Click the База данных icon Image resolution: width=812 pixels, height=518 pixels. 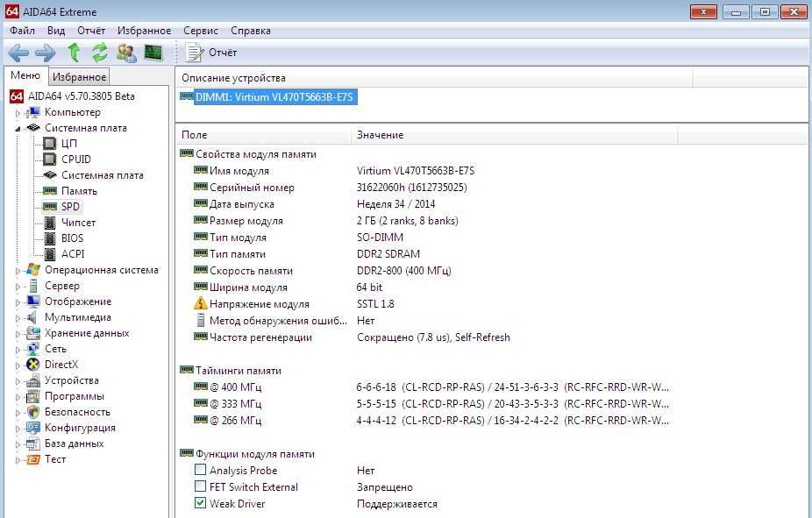pos(32,443)
